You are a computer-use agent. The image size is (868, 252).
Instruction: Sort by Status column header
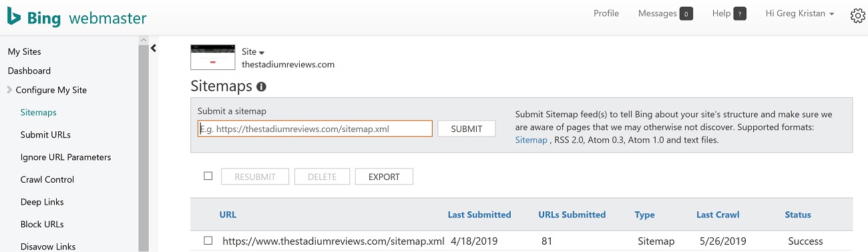point(798,215)
